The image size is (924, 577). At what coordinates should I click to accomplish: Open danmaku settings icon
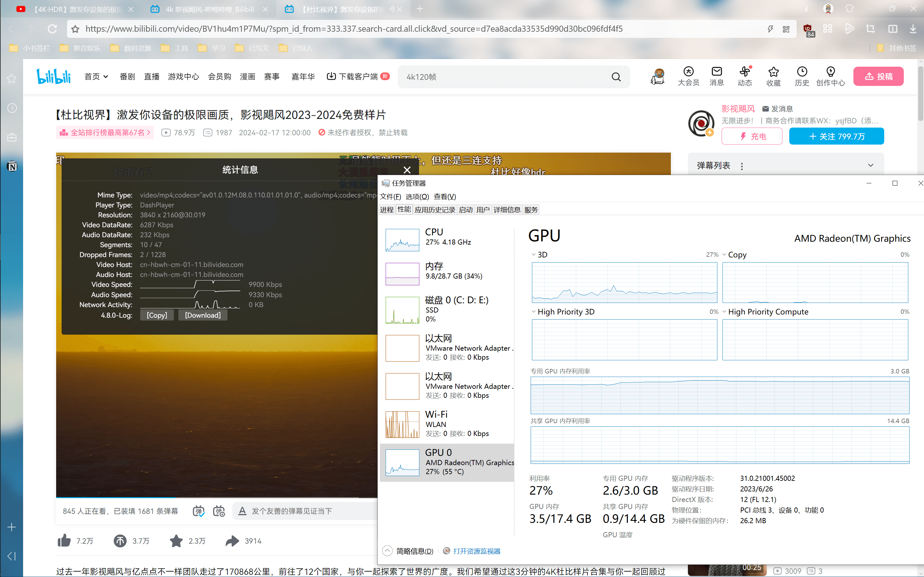click(219, 511)
